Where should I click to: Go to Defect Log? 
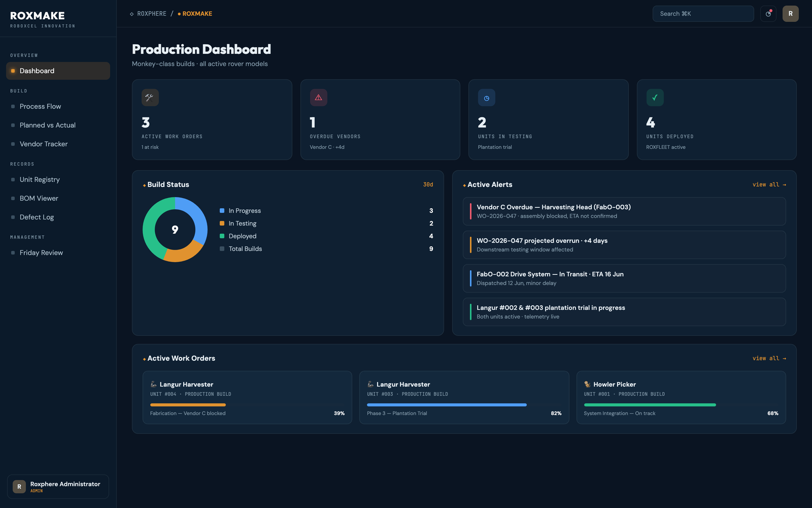(x=58, y=217)
